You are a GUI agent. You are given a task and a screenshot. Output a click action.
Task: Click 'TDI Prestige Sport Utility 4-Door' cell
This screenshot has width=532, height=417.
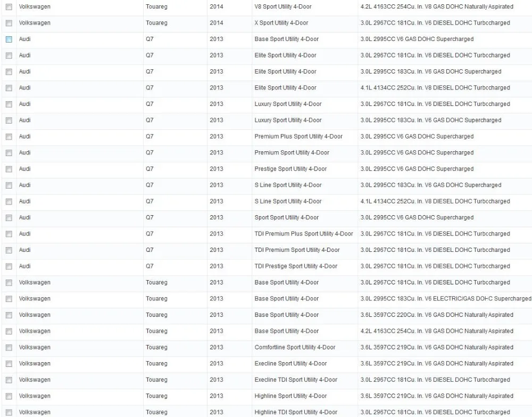296,266
